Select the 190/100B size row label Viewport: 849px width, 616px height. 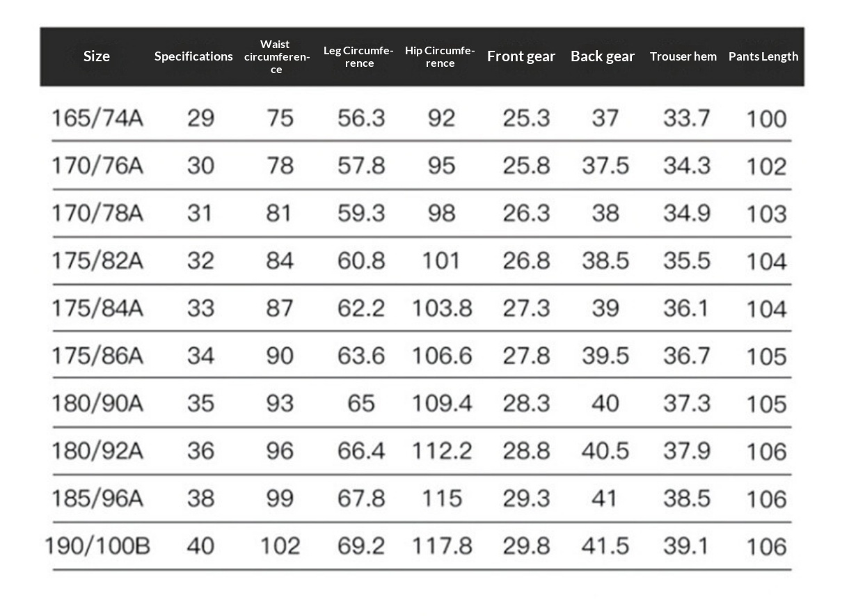(x=98, y=546)
